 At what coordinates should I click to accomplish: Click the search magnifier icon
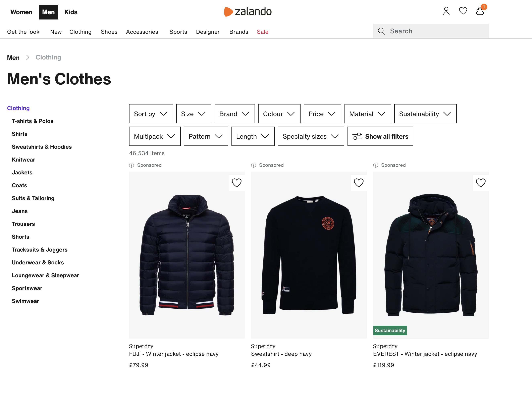pos(381,31)
